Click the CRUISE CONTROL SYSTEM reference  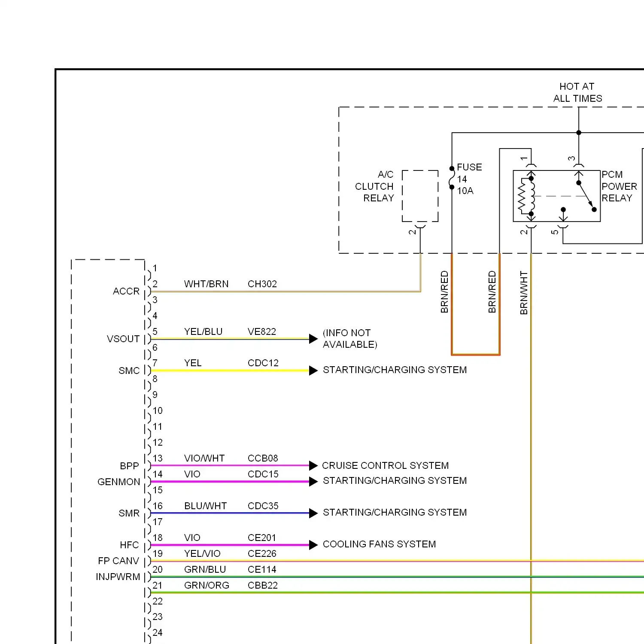385,465
